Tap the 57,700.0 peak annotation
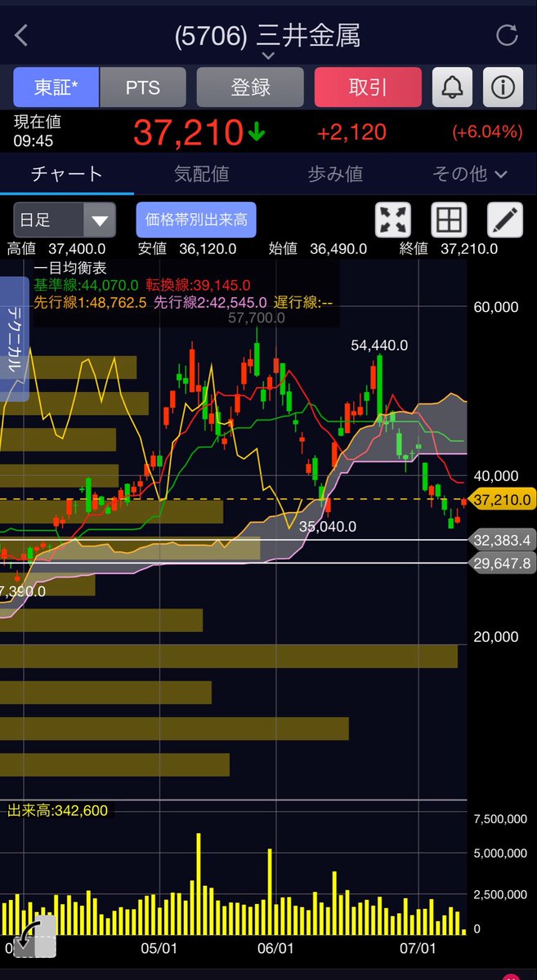This screenshot has height=980, width=537. point(257,317)
